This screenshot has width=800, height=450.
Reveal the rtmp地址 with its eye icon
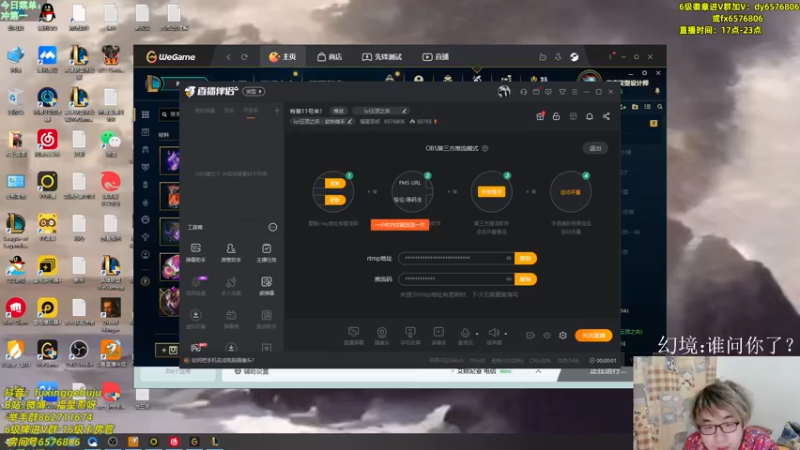coord(508,258)
